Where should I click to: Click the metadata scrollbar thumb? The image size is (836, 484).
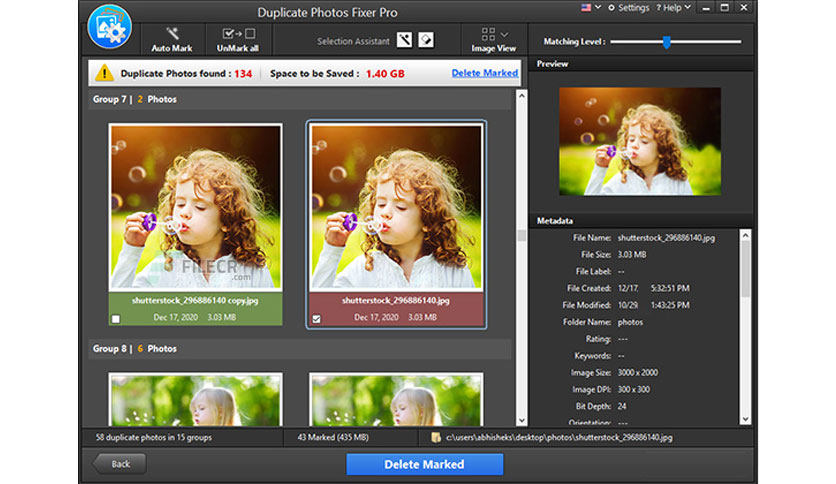[745, 269]
